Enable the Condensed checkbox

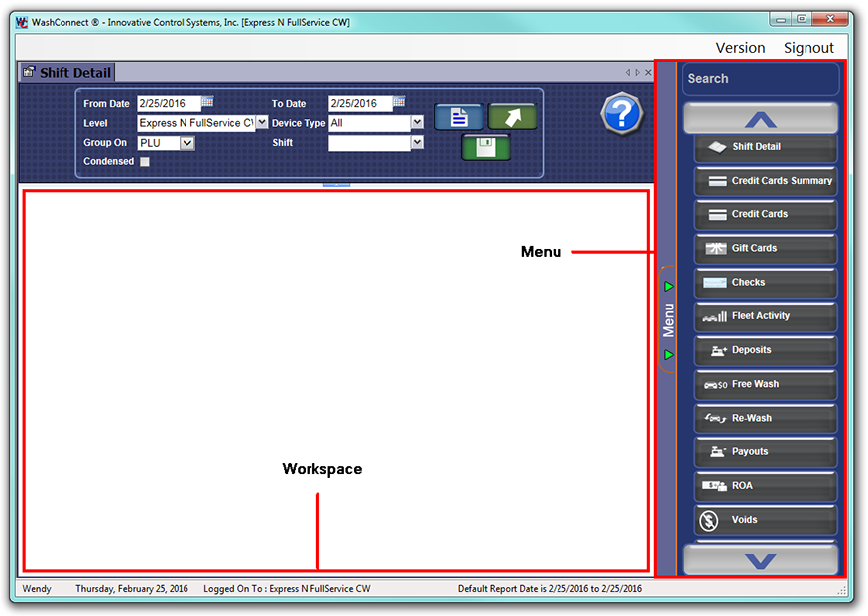click(145, 162)
